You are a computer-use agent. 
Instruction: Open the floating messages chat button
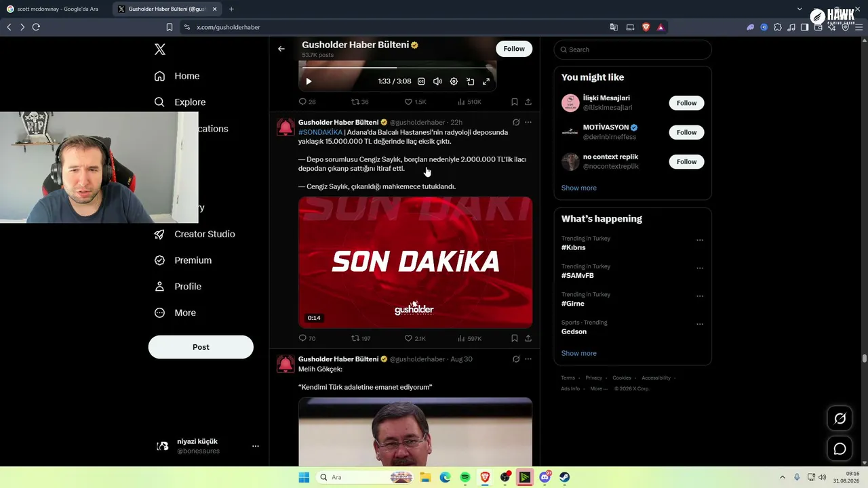pos(840,449)
